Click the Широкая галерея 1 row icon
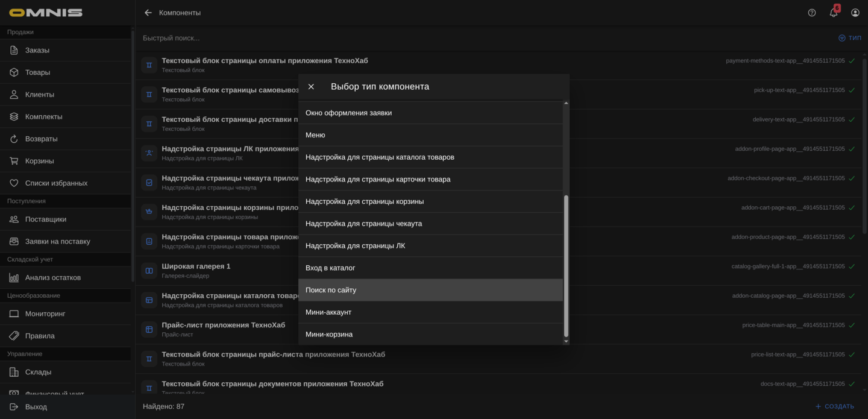The image size is (868, 419). (149, 271)
